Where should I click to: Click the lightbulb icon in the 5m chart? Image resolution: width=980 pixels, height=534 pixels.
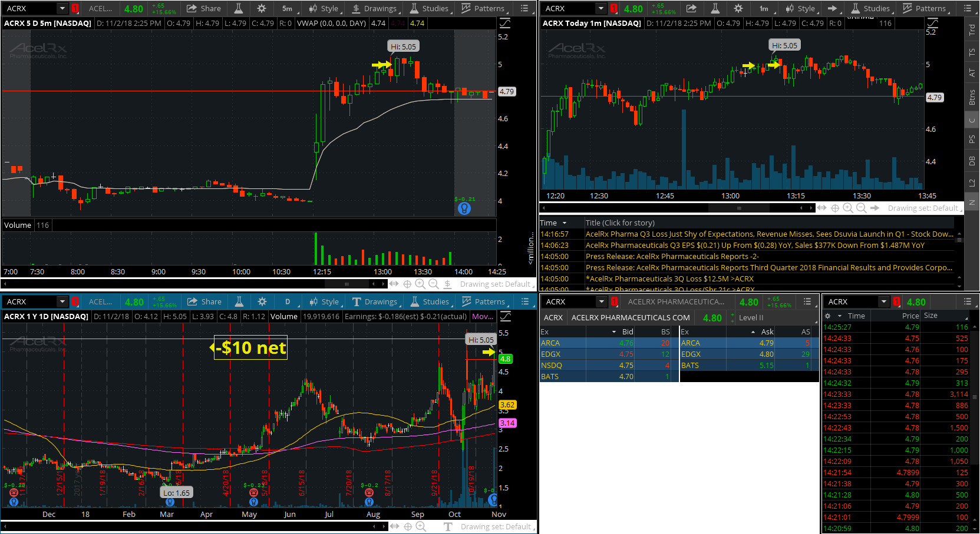(464, 208)
